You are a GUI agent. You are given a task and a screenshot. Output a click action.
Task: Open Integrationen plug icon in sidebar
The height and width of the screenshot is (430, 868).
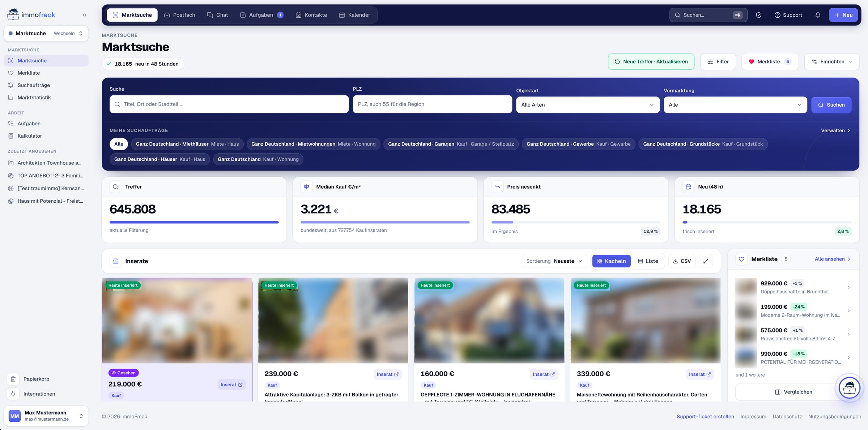click(13, 394)
